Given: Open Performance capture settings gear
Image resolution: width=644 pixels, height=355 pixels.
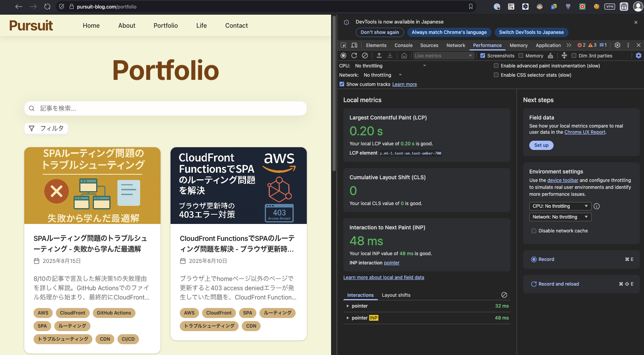Looking at the screenshot, I should (639, 56).
